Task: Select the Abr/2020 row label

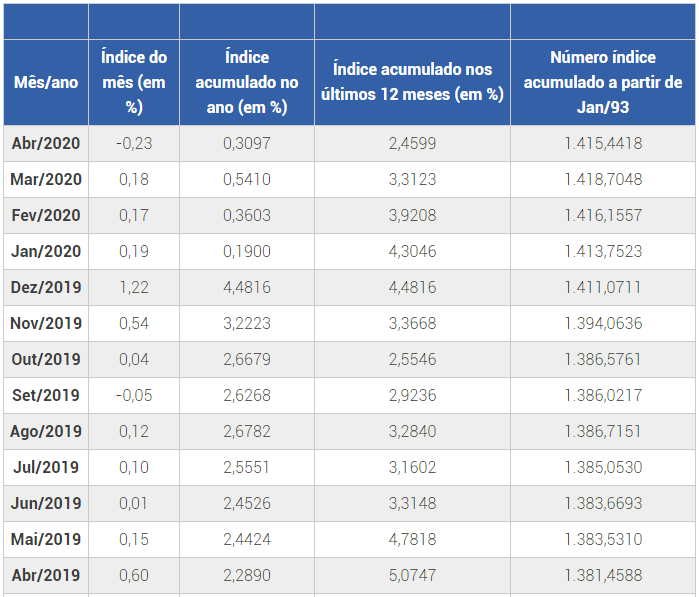Action: coord(46,143)
